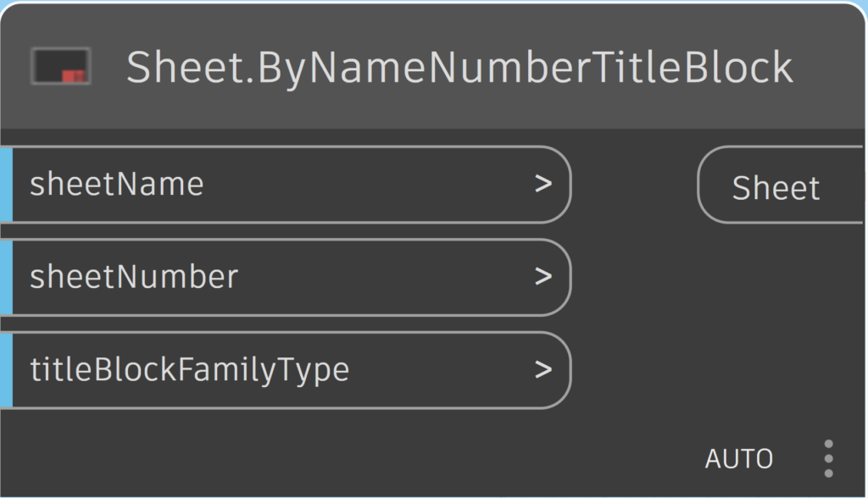The height and width of the screenshot is (498, 868).
Task: Expand the titleBlockFamilyType port chevron
Action: (x=543, y=369)
